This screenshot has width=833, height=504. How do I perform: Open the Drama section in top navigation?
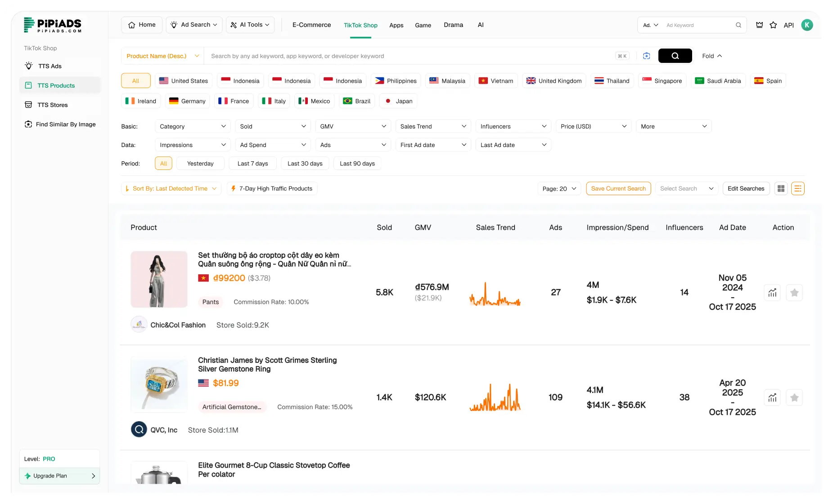453,25
